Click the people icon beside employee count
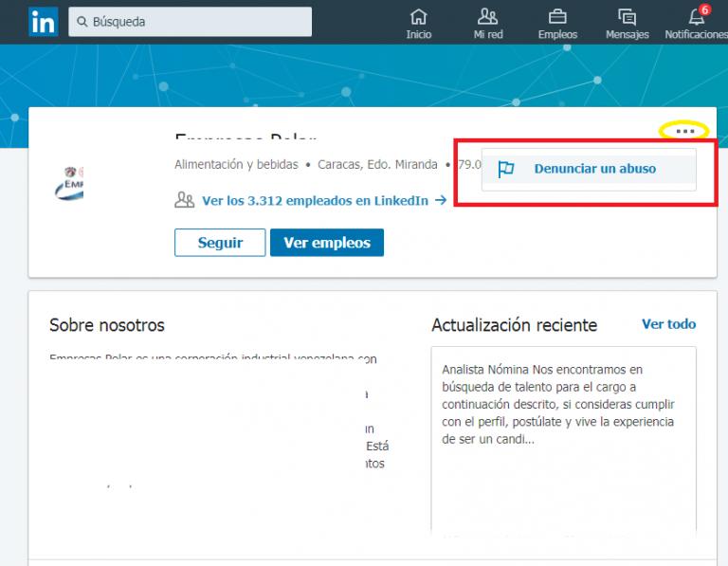 click(184, 200)
